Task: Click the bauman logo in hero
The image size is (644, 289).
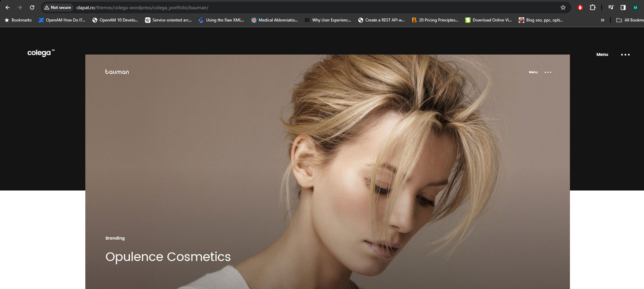Action: tap(117, 72)
